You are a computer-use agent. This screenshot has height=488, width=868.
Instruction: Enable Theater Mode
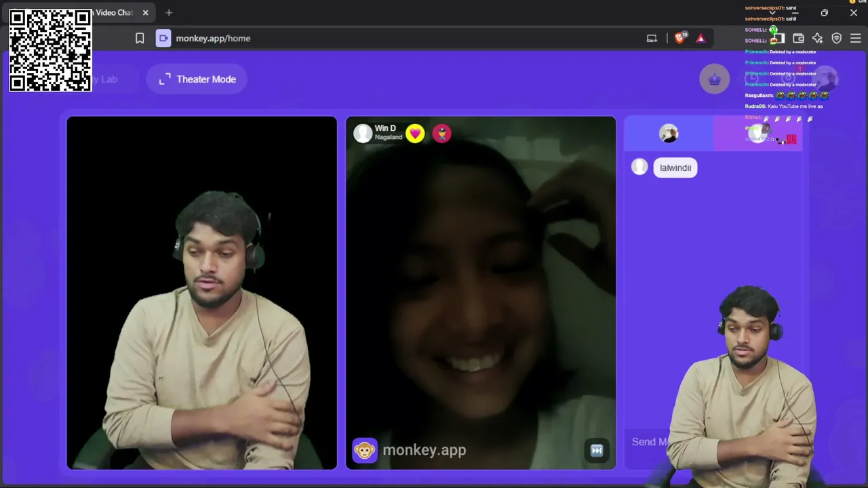pyautogui.click(x=197, y=79)
